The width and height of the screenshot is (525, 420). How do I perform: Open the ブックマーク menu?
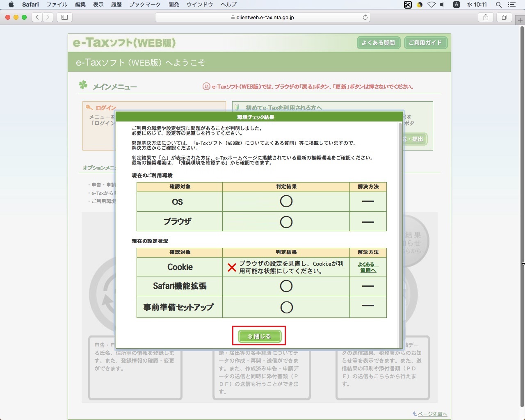(x=145, y=5)
